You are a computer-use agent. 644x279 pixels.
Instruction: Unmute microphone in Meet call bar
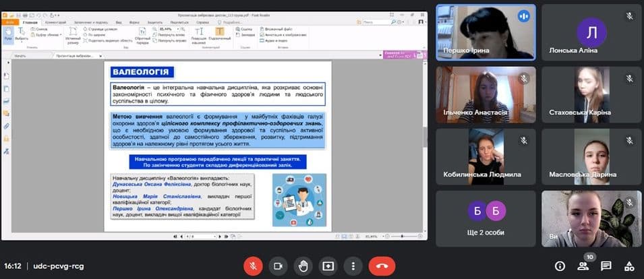[253, 266]
